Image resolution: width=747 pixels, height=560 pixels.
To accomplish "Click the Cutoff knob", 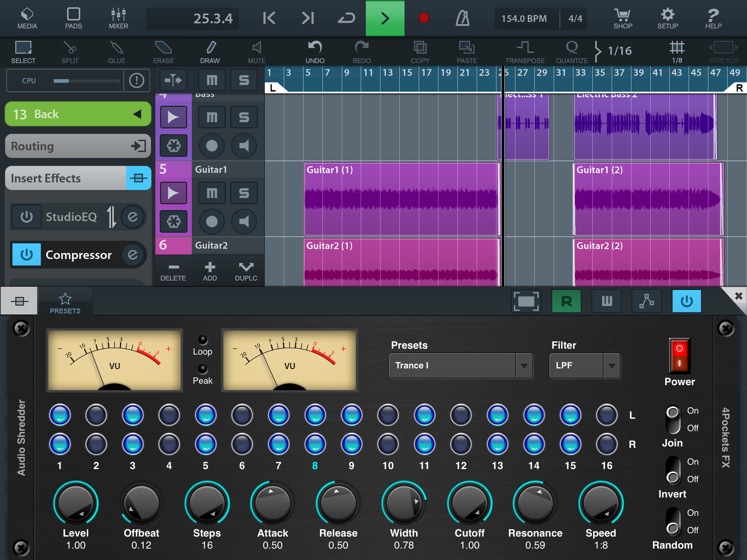I will pos(469,503).
